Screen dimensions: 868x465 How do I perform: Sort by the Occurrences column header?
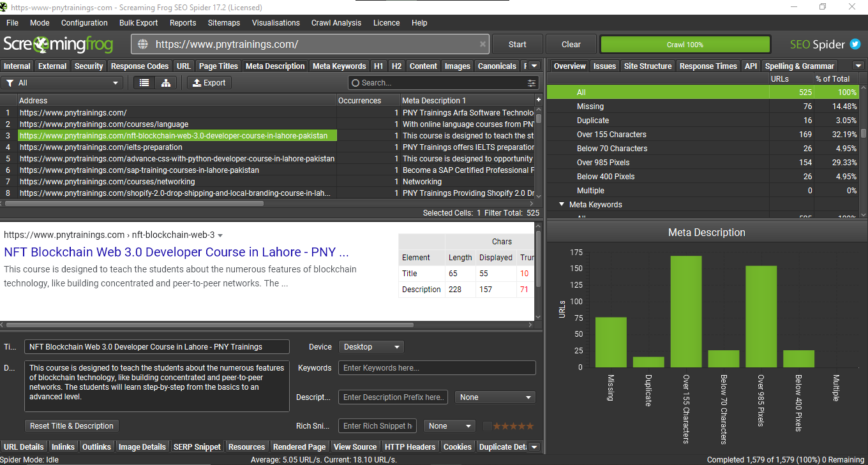(x=368, y=100)
